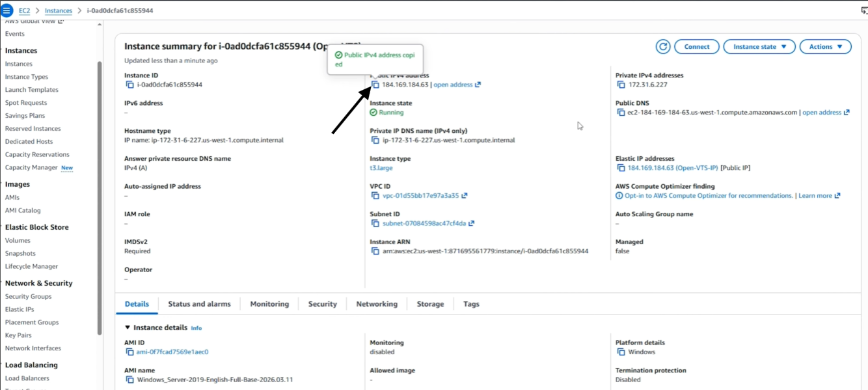Open Capacity Reservations in sidebar
The height and width of the screenshot is (390, 868).
click(x=37, y=154)
